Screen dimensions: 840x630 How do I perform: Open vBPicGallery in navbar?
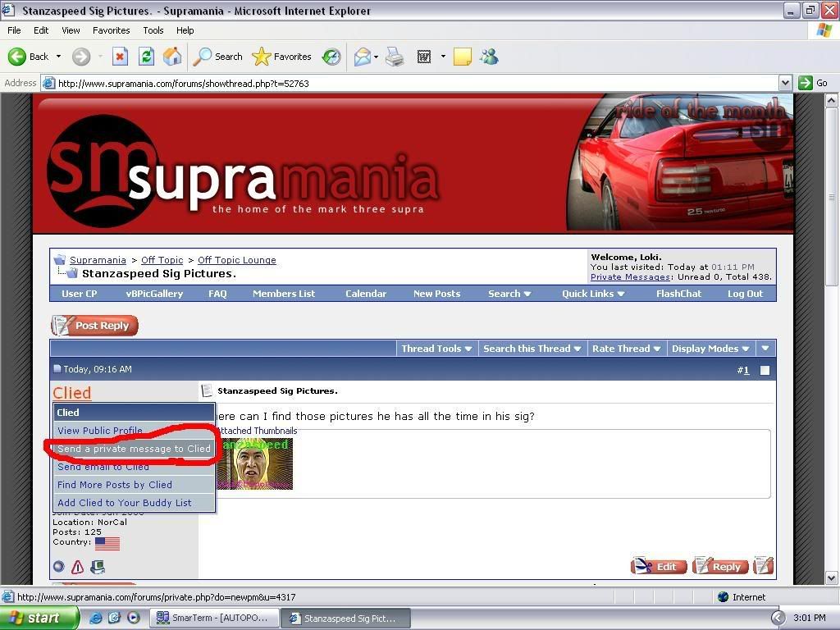pyautogui.click(x=154, y=294)
